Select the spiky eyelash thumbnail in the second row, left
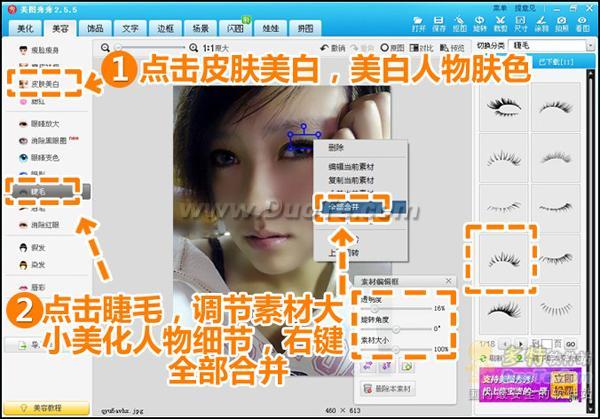 [504, 158]
